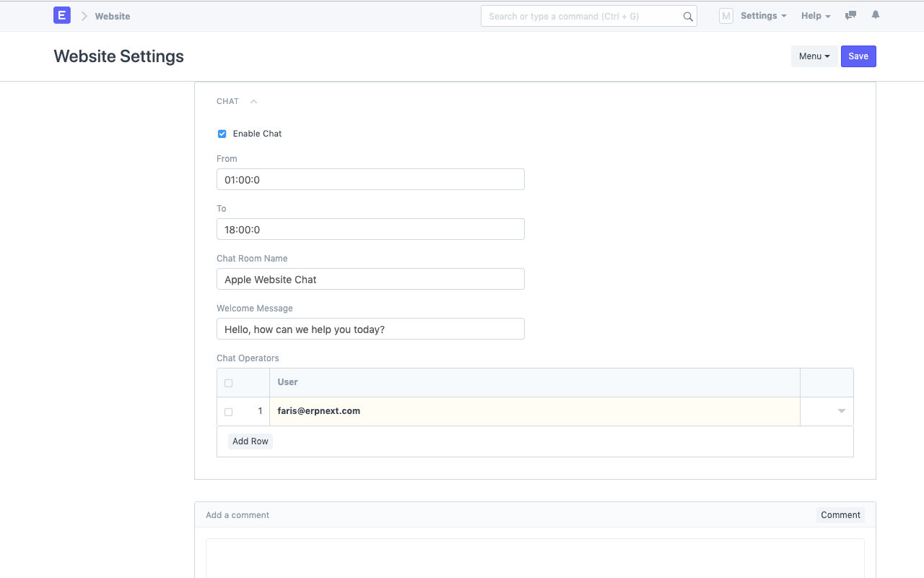Add a new row to Chat Operators

(x=250, y=441)
